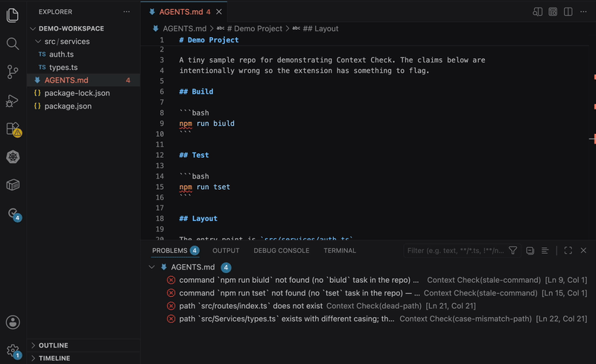Click the top error marker in overview ruler

(x=595, y=77)
